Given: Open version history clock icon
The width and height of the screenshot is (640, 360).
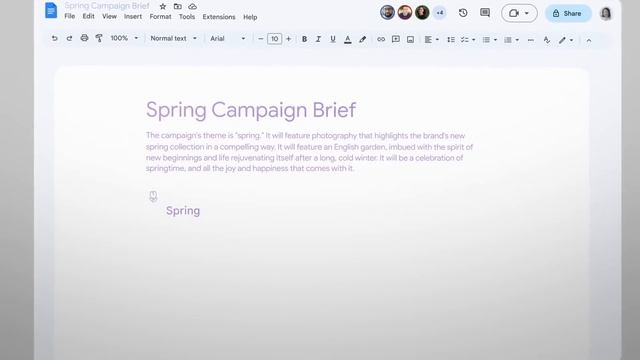Looking at the screenshot, I should [463, 13].
